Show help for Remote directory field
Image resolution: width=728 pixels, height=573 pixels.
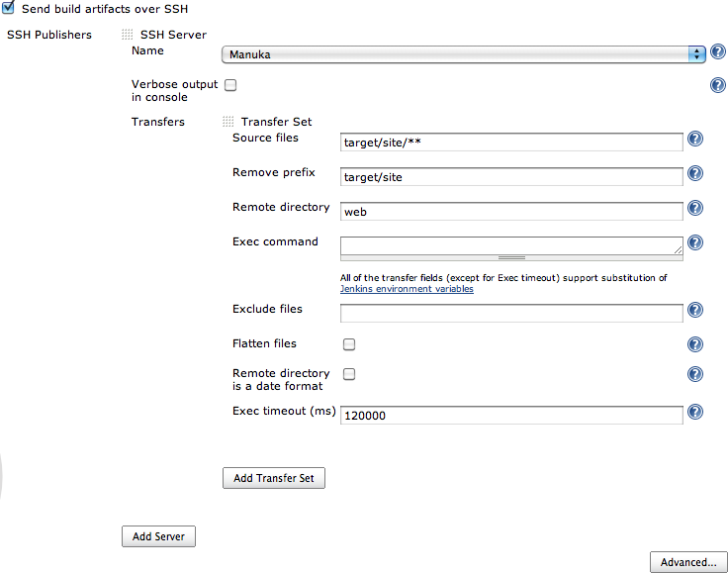(695, 208)
